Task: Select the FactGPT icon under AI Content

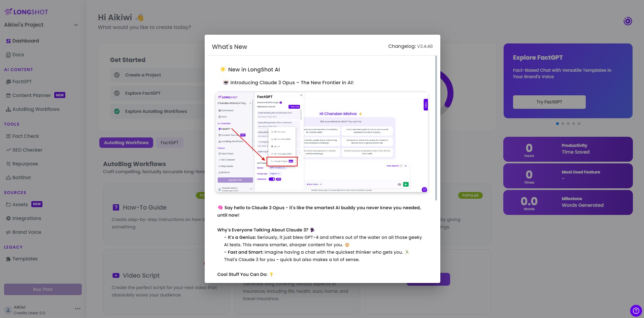Action: click(8, 82)
